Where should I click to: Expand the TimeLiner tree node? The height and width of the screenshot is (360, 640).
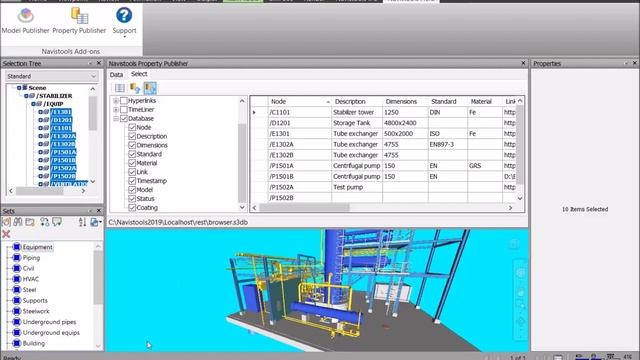[x=116, y=109]
